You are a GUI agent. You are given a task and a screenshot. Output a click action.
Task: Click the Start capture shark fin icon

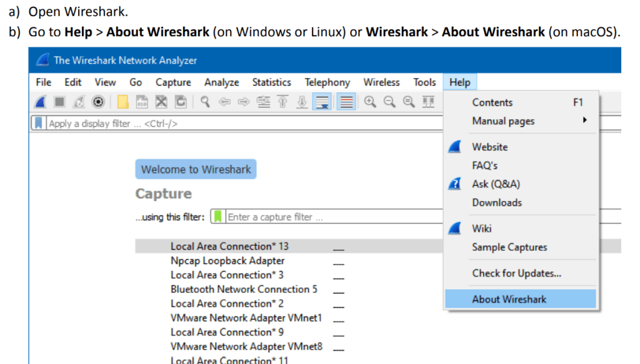click(41, 102)
